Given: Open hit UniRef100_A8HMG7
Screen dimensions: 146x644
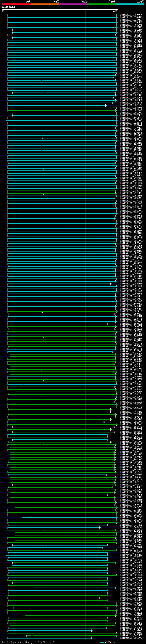Looking at the screenshot, I should (x=131, y=15).
